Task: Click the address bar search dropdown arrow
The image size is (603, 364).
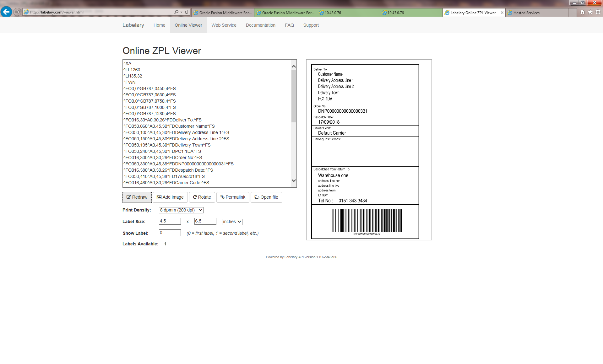Action: [x=181, y=12]
